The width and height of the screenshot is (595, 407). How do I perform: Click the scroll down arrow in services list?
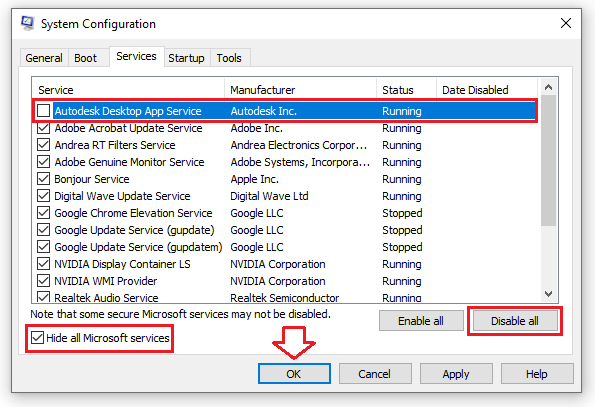pos(548,294)
